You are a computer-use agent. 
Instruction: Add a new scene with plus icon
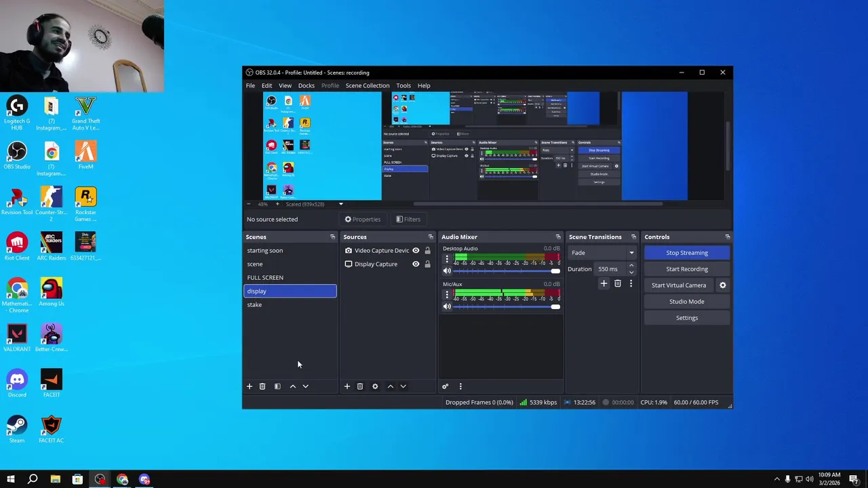(249, 386)
